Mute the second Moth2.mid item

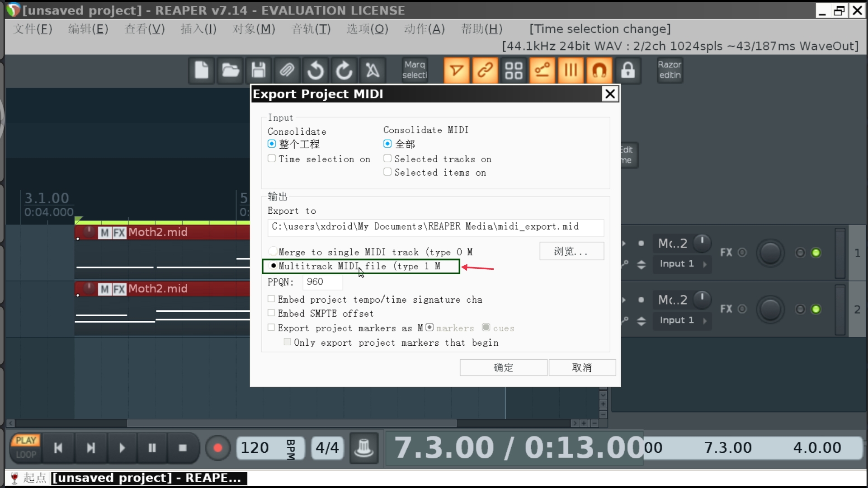pyautogui.click(x=105, y=289)
